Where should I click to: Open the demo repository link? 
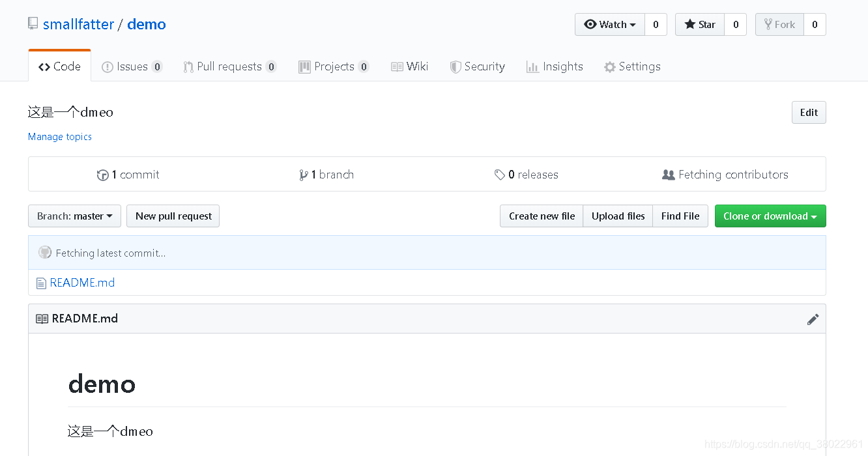(x=147, y=24)
